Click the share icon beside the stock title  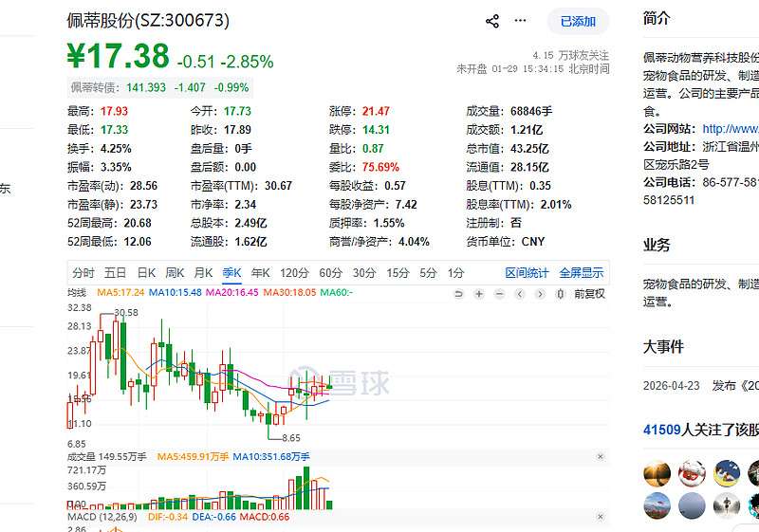tap(492, 21)
